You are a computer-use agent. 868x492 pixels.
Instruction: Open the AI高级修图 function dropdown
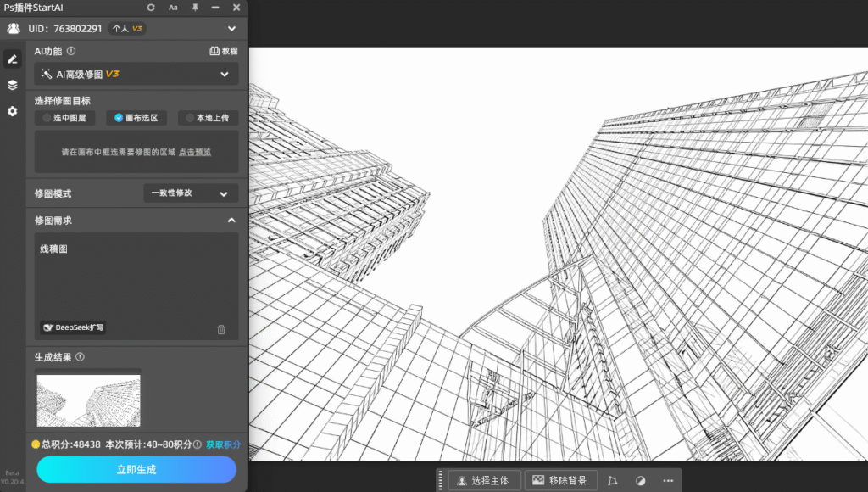point(136,74)
